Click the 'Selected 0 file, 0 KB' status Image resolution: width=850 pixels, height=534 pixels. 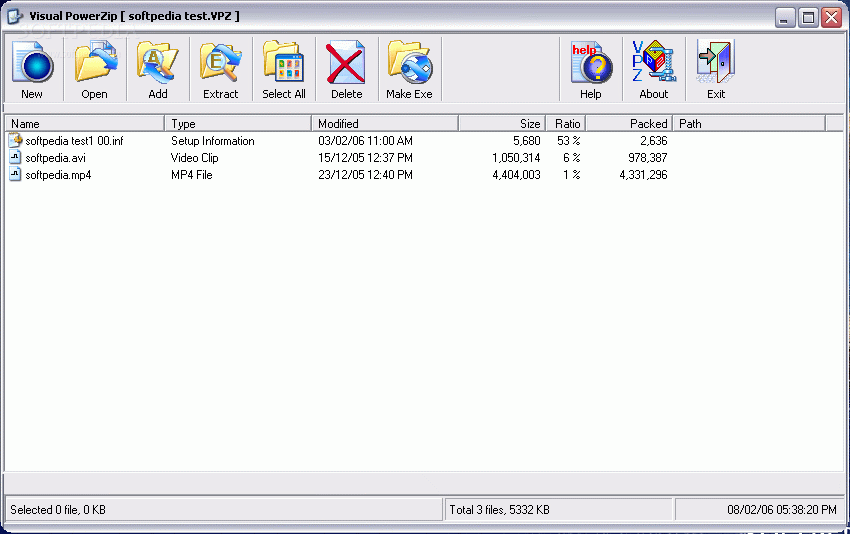(x=58, y=510)
